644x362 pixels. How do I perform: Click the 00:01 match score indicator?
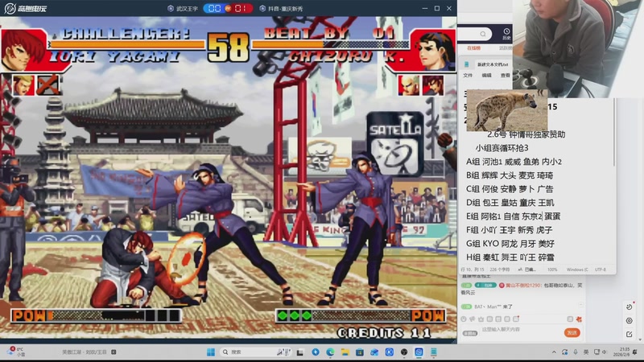[x=228, y=8]
